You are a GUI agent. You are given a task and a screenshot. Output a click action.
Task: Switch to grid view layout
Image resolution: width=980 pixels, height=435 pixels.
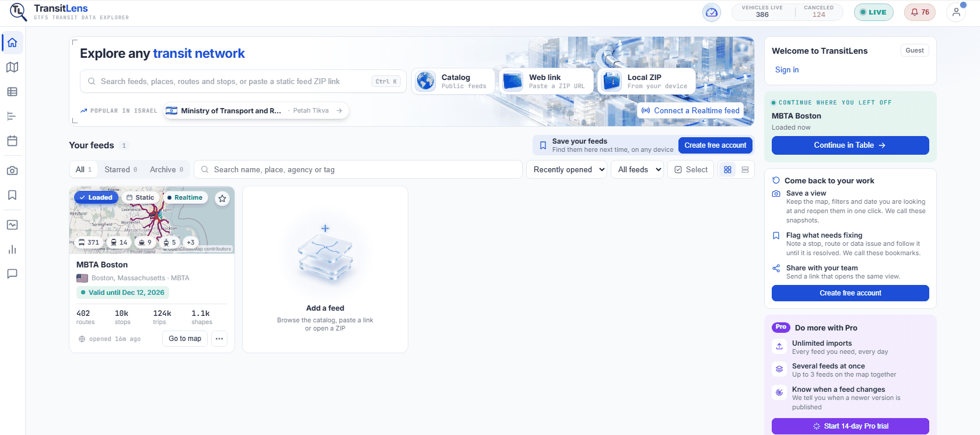click(x=727, y=169)
